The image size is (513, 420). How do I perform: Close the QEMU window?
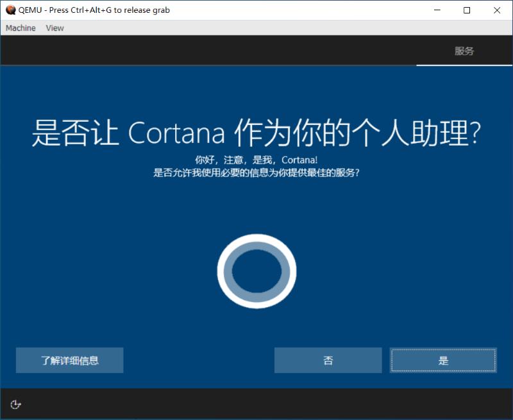(x=498, y=10)
